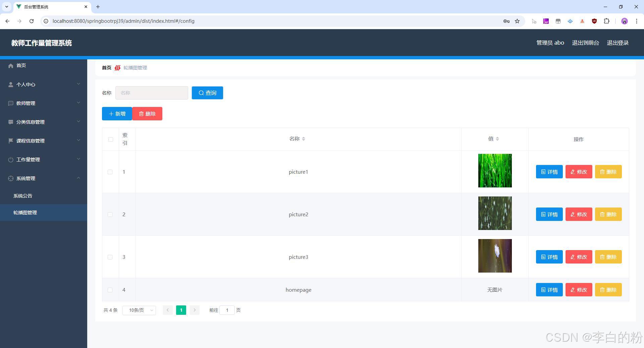Select page 1 in pagination
Screen dimensions: 644x348
click(181, 310)
